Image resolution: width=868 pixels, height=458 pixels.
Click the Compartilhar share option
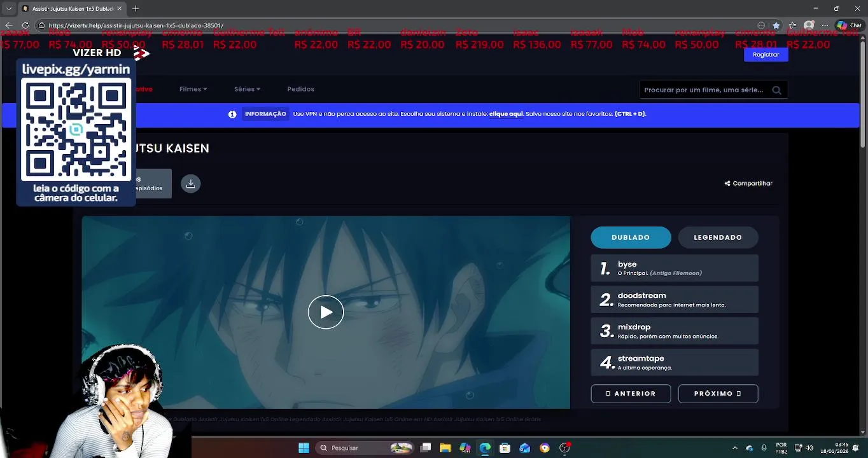tap(748, 183)
